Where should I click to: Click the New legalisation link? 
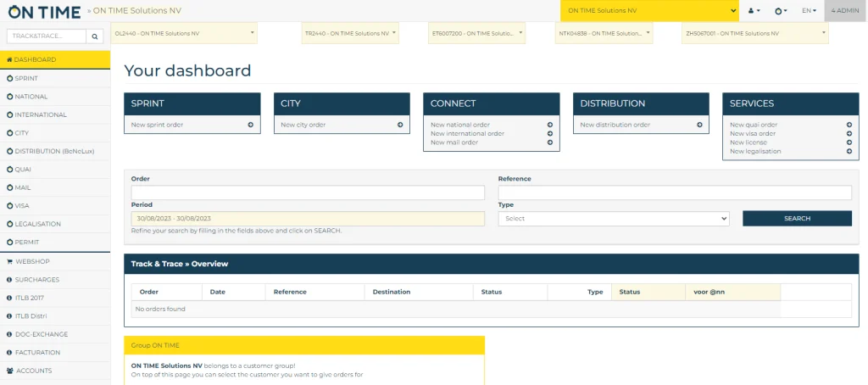(x=755, y=151)
